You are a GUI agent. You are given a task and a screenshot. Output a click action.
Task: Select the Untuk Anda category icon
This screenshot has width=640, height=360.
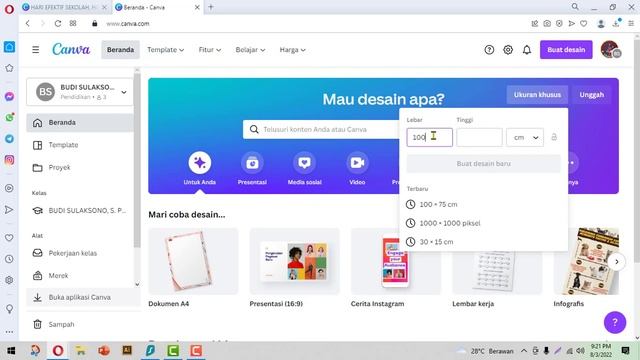[x=200, y=163]
